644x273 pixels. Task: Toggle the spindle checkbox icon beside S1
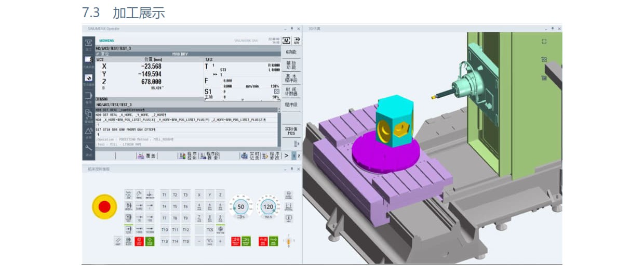coord(276,91)
